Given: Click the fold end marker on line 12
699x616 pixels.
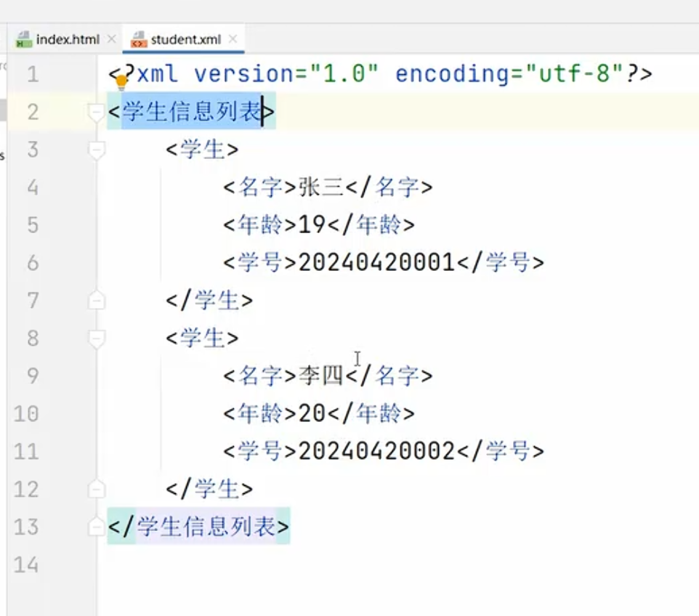Looking at the screenshot, I should tap(96, 488).
